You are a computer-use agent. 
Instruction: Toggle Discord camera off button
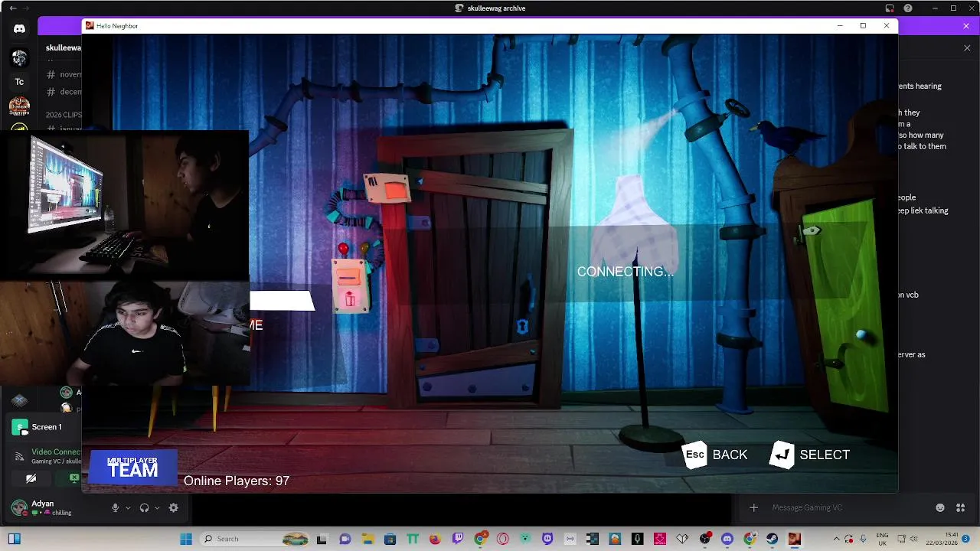[31, 478]
